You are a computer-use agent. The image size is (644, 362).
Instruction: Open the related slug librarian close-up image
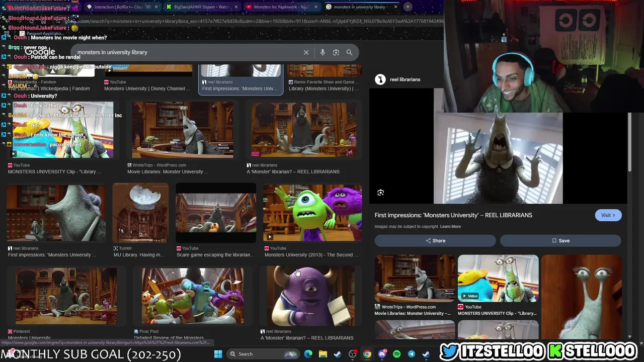(x=581, y=297)
